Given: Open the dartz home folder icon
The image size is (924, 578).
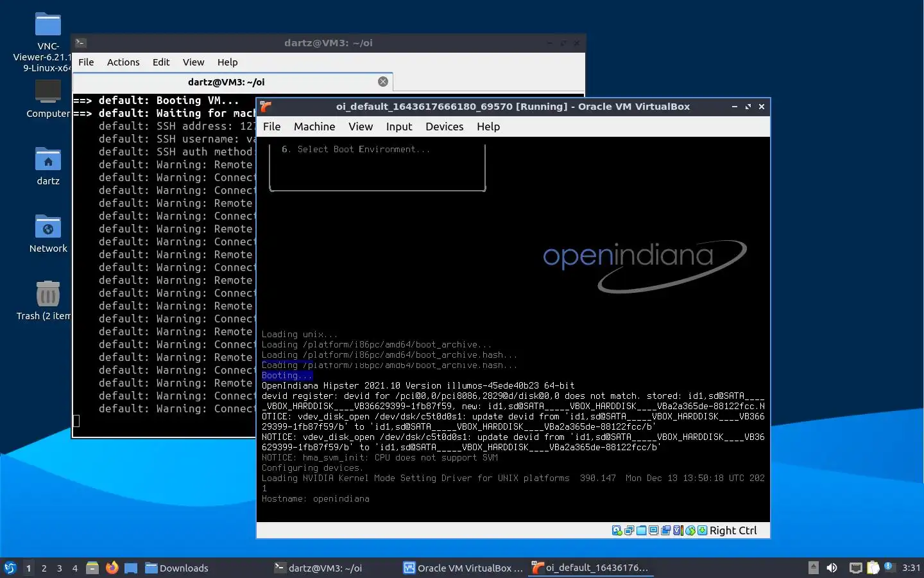Looking at the screenshot, I should click(48, 166).
